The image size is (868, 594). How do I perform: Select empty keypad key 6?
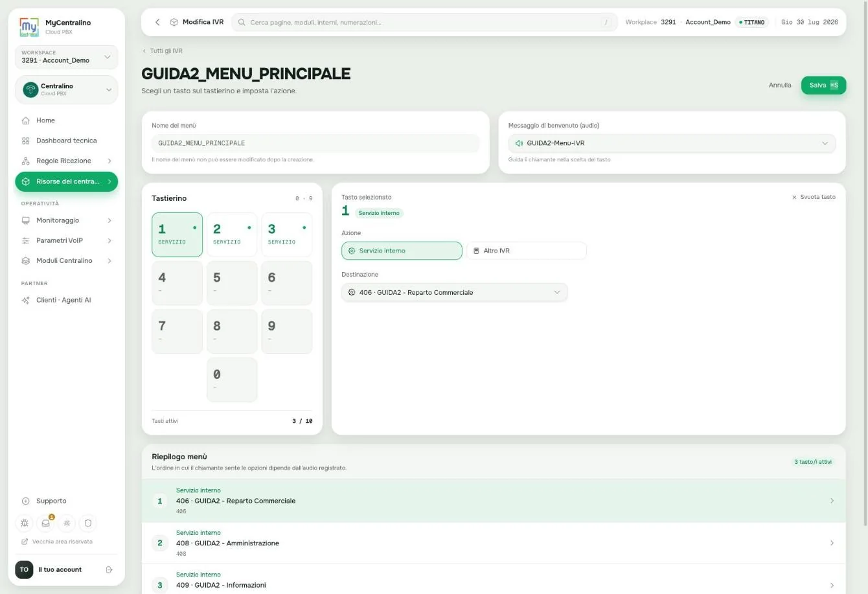tap(287, 283)
